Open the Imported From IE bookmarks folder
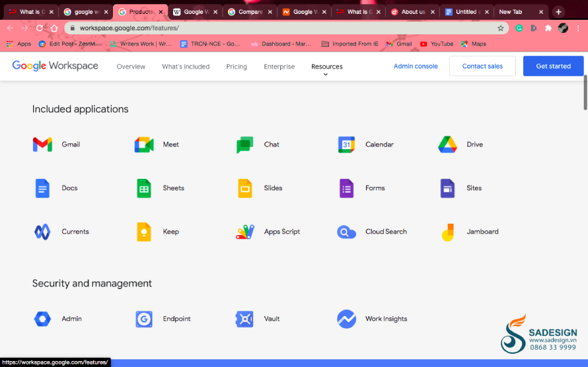 (350, 44)
